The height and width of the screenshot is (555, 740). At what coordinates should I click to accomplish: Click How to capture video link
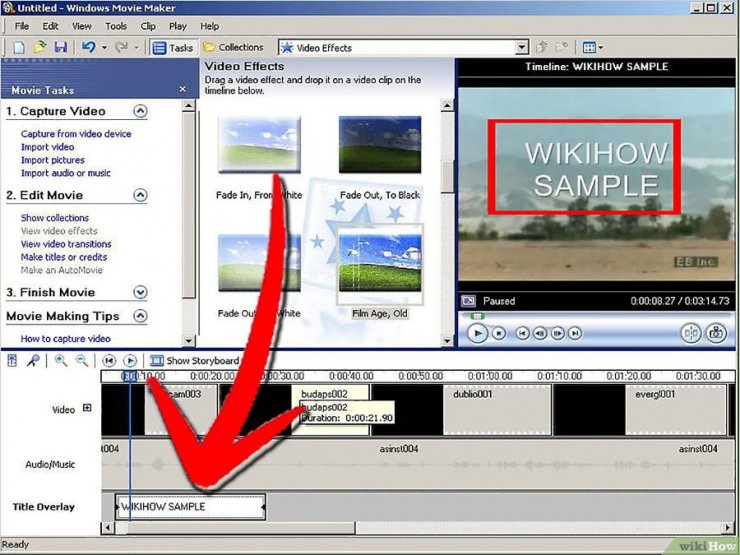pyautogui.click(x=66, y=339)
